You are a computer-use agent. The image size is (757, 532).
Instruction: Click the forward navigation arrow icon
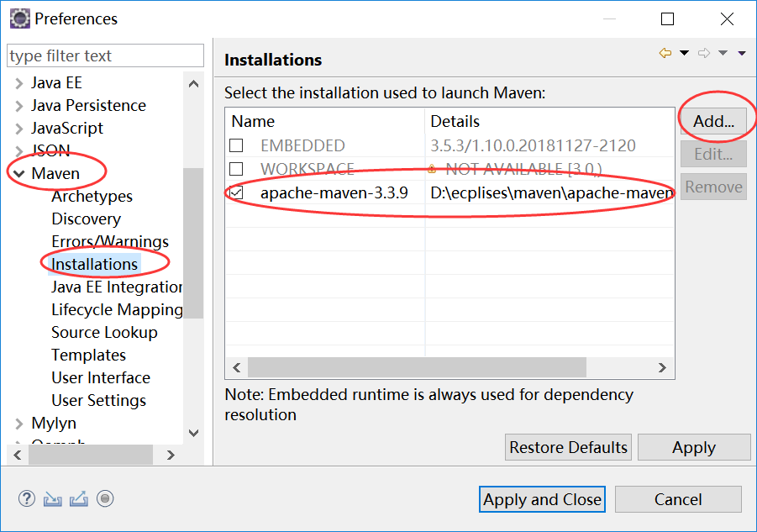pos(704,53)
